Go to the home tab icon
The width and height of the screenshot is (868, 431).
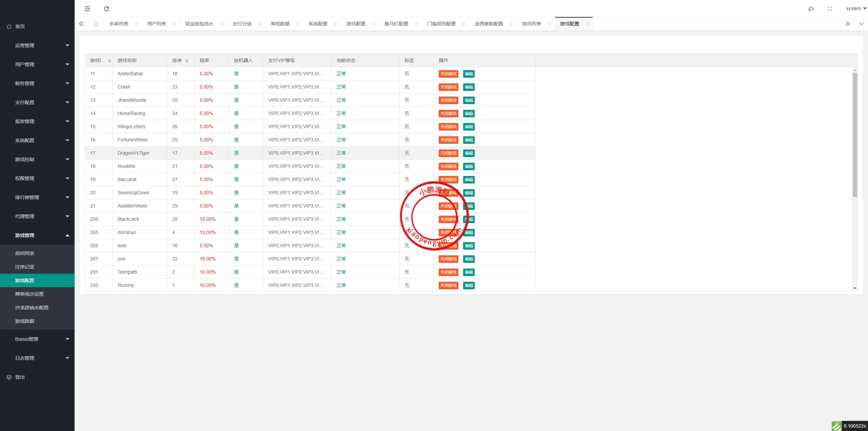click(96, 24)
